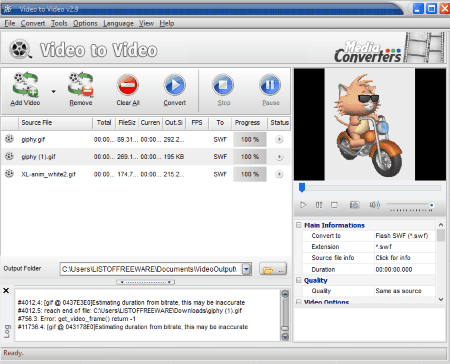Screen dimensions: 450x364
Task: Click the Progress column header
Action: (x=249, y=123)
